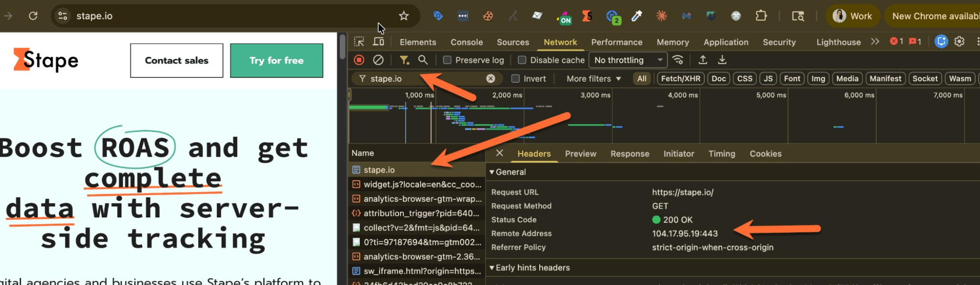
Task: Filter requests by Wasm type
Action: point(960,78)
